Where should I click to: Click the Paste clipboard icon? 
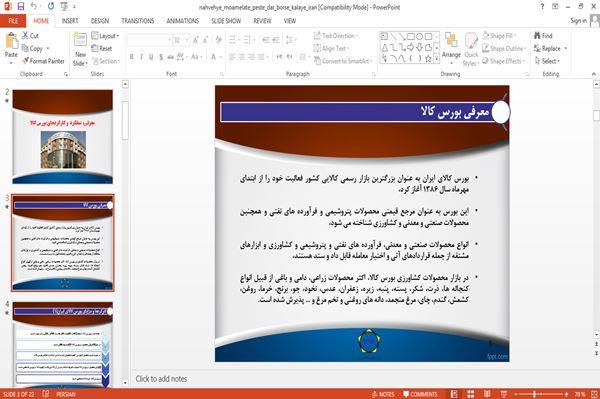pos(11,41)
